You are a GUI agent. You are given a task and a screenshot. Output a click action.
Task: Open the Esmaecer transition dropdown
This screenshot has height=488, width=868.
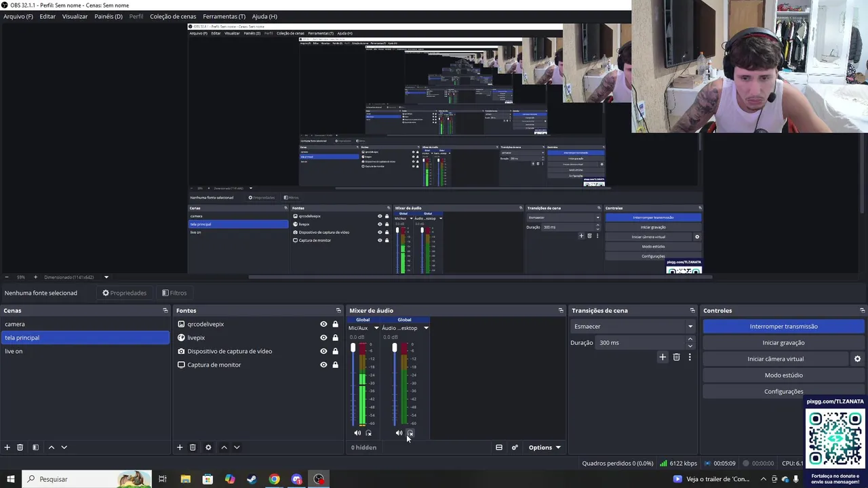tap(633, 327)
